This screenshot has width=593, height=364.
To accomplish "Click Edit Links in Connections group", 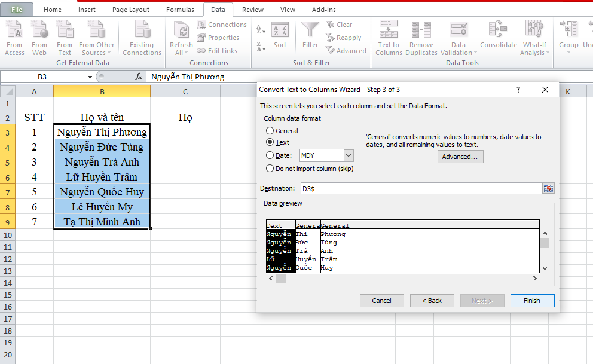I will [x=217, y=51].
